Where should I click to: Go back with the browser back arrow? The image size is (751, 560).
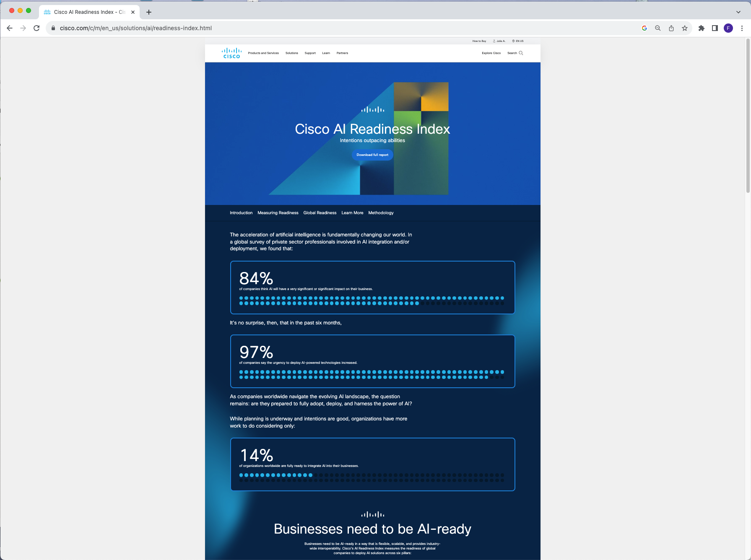(10, 28)
